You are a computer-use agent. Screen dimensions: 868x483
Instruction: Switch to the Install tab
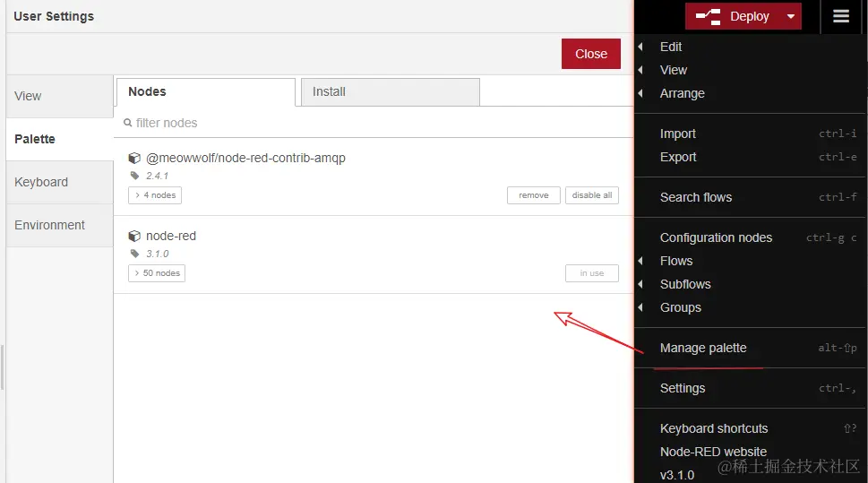tap(391, 92)
